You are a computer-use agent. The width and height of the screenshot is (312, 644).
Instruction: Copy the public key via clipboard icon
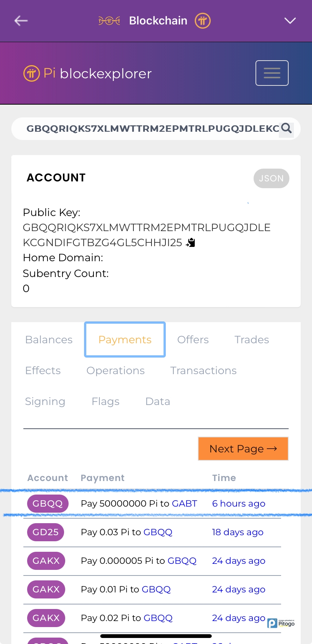[x=191, y=243]
